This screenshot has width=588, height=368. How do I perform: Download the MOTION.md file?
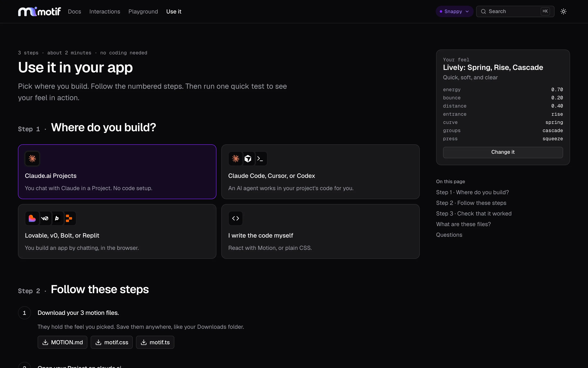(x=62, y=342)
